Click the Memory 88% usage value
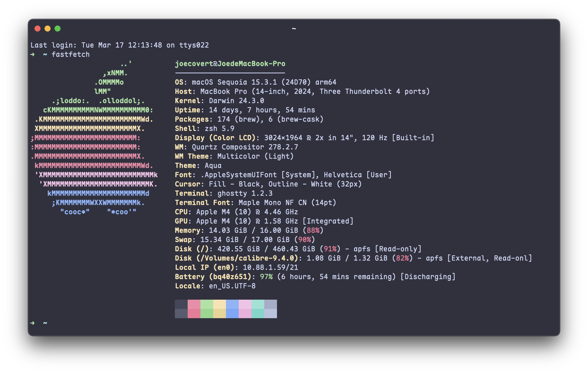 (x=313, y=230)
